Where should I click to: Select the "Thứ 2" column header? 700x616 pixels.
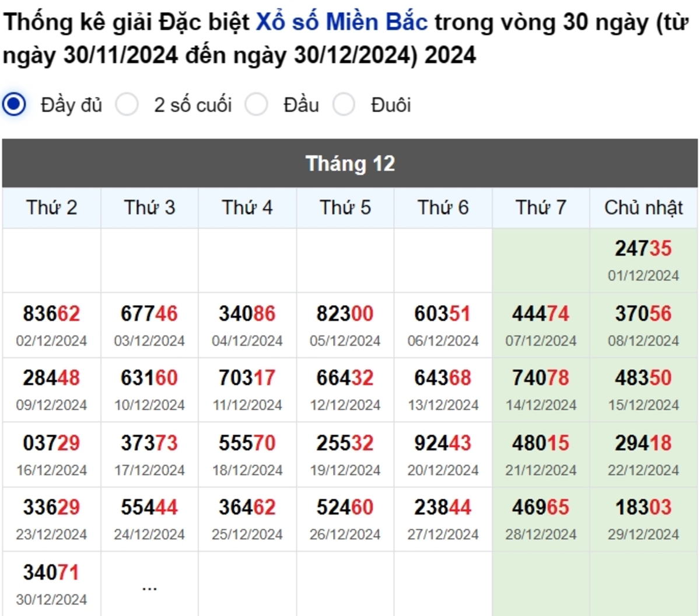[x=51, y=207]
